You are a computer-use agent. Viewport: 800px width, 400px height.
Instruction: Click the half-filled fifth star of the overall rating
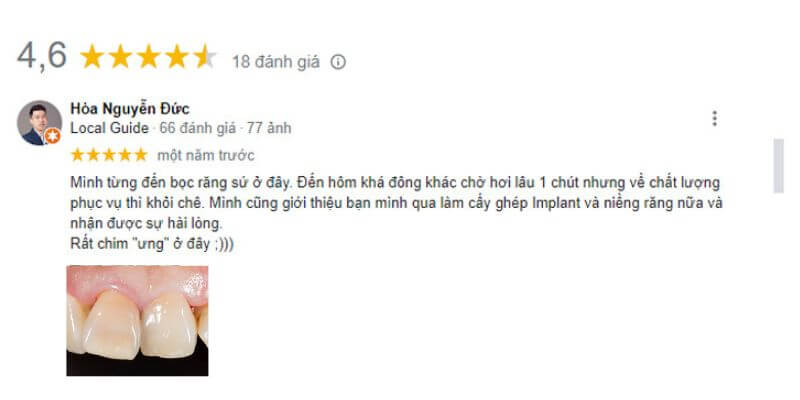point(205,56)
